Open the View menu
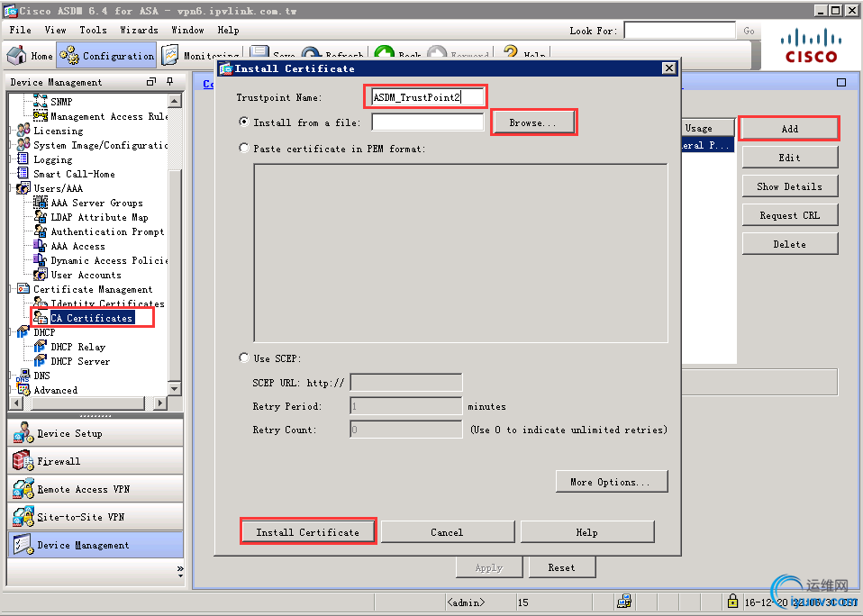The height and width of the screenshot is (616, 863). [55, 30]
